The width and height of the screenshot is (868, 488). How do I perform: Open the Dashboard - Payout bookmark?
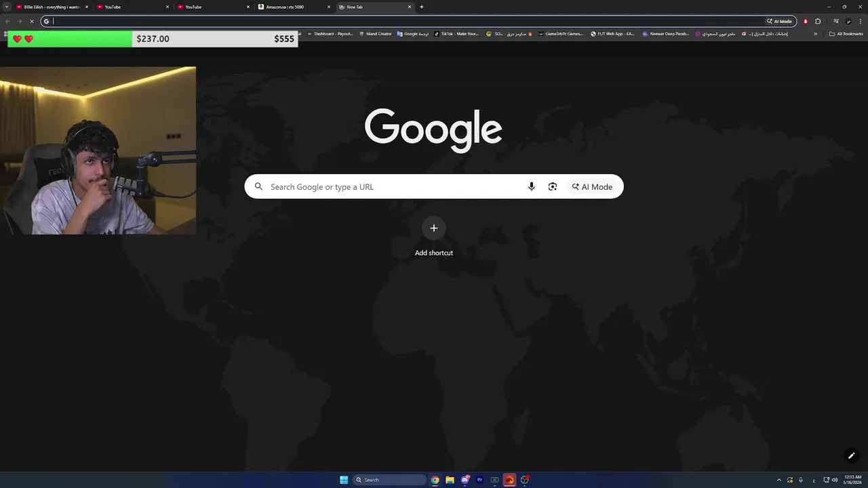(x=330, y=34)
